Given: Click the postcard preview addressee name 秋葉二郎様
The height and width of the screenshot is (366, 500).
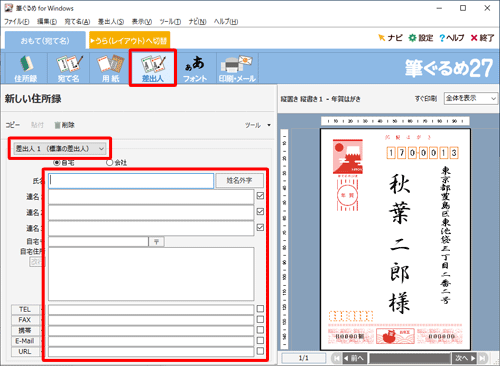Looking at the screenshot, I should 399,243.
